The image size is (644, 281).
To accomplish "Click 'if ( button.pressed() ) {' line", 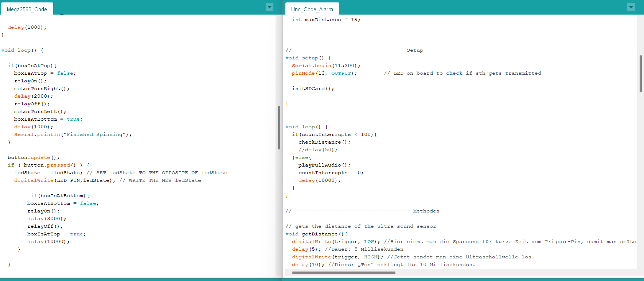I will click(x=48, y=165).
